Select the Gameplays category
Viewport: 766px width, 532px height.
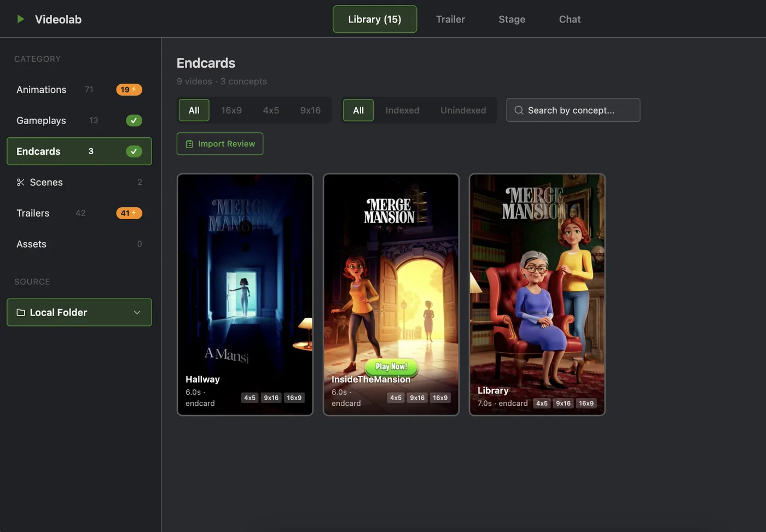click(79, 120)
